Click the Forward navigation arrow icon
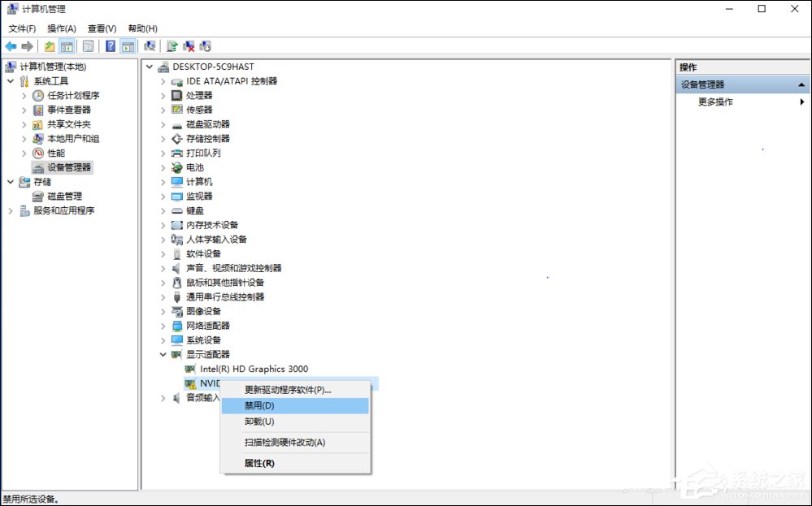The width and height of the screenshot is (812, 506). pyautogui.click(x=27, y=46)
